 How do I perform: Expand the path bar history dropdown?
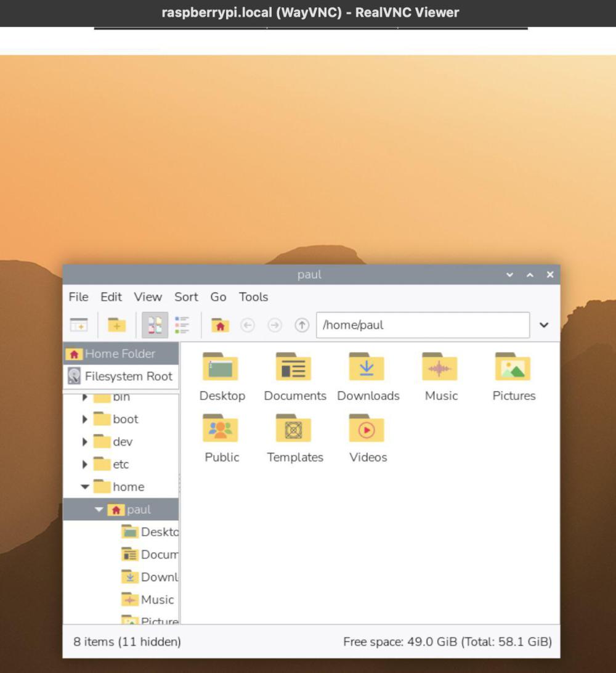pyautogui.click(x=543, y=325)
